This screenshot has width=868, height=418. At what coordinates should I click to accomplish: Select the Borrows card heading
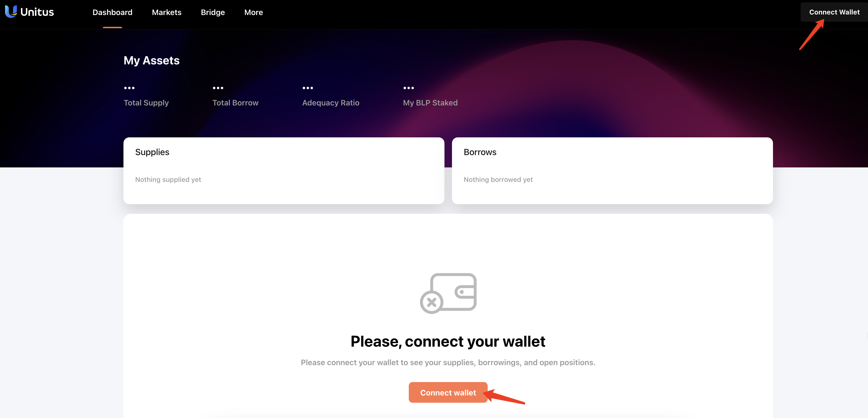click(480, 152)
